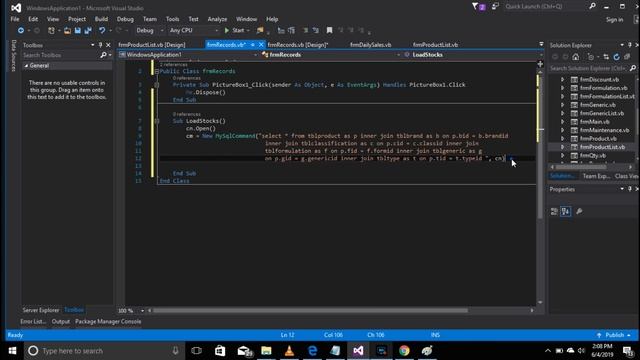Viewport: 640px width, 360px height.
Task: Click the Solution Explorer Home icon
Action: coord(576,57)
